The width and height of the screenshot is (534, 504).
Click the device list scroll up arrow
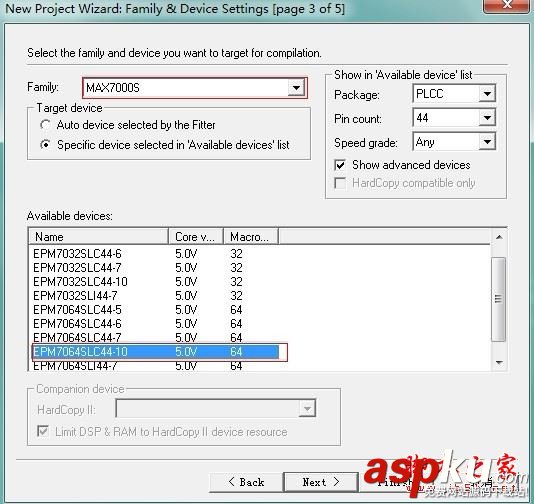[x=499, y=237]
